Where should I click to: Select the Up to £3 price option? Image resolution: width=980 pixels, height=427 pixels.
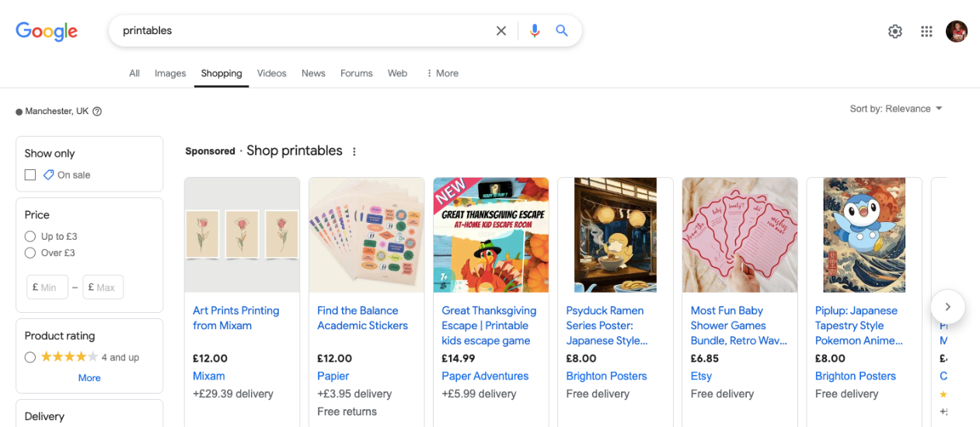[30, 236]
